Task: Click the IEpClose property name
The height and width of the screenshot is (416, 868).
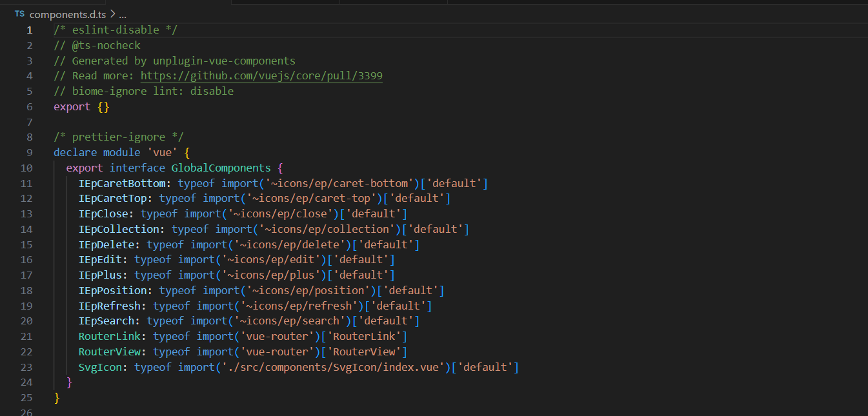Action: point(103,213)
